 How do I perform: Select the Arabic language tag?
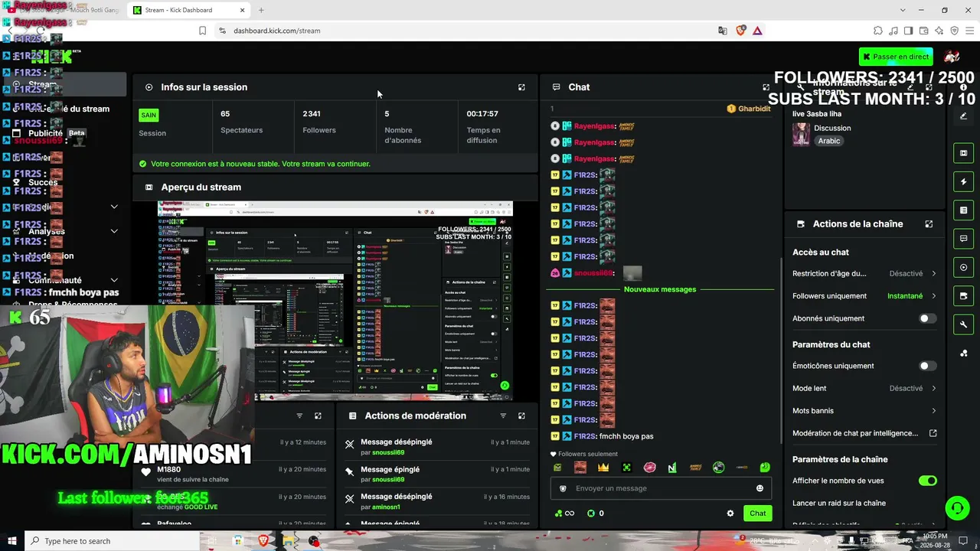pos(829,141)
